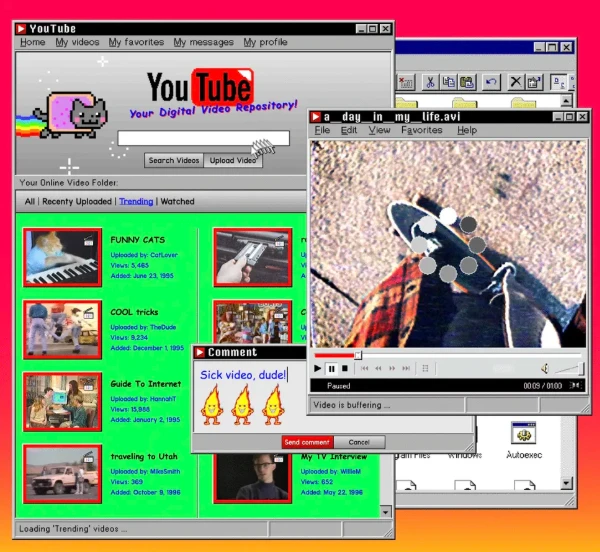
Task: Skip to previous track in video player
Action: (365, 368)
